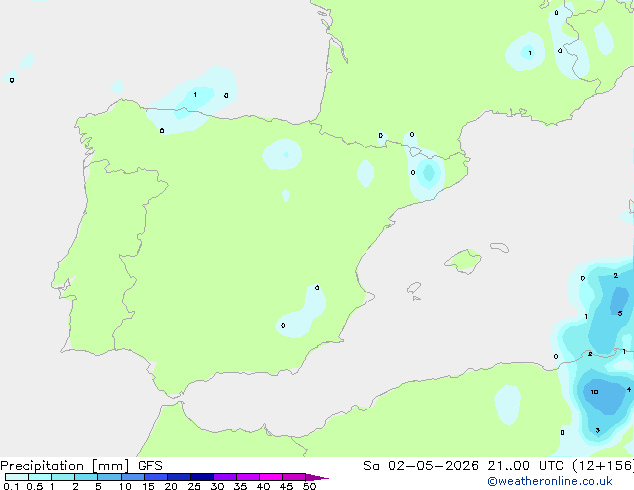Click the legend scale label '45'
The image size is (634, 490).
point(286,486)
